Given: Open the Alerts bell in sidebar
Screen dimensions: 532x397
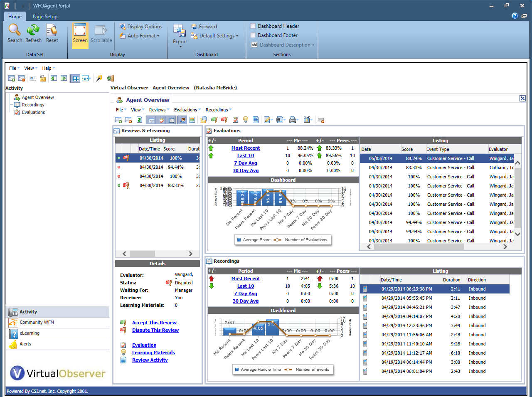Looking at the screenshot, I should coord(13,344).
